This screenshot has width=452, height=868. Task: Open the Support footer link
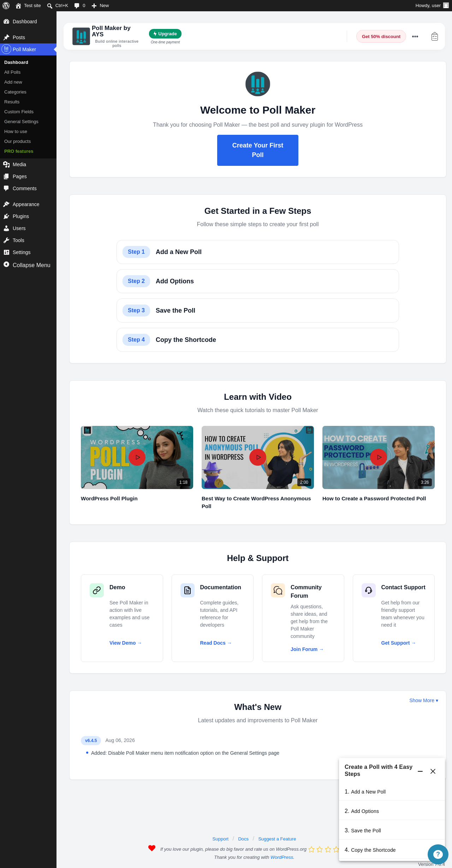click(x=220, y=839)
